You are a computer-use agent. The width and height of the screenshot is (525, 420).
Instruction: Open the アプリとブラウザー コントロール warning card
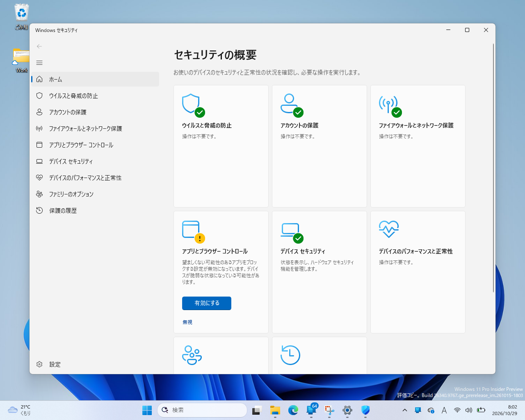tap(221, 272)
